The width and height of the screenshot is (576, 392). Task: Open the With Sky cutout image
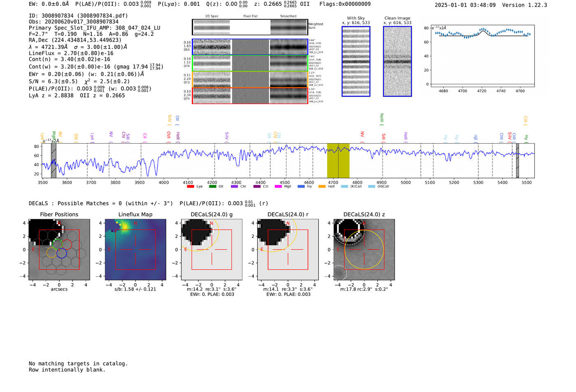pos(356,61)
